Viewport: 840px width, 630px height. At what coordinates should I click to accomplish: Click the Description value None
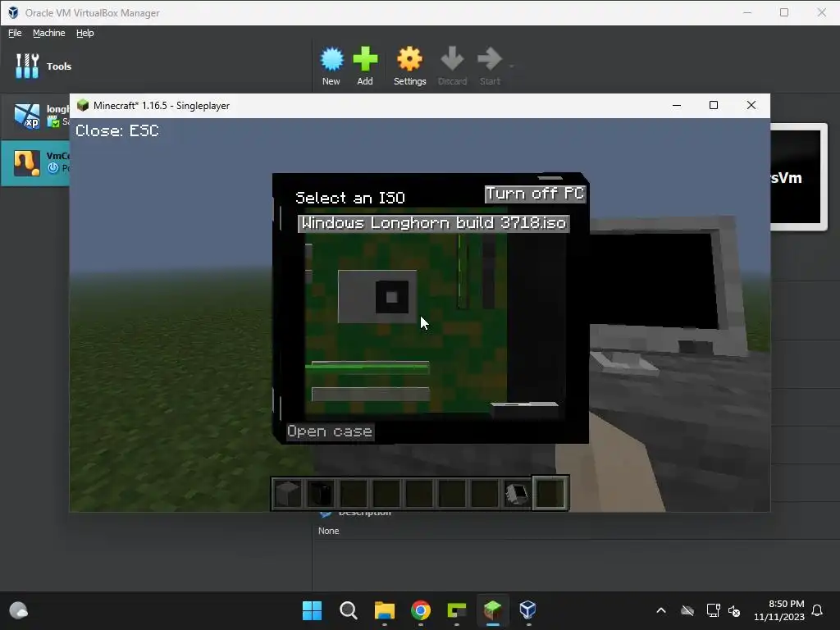coord(328,531)
